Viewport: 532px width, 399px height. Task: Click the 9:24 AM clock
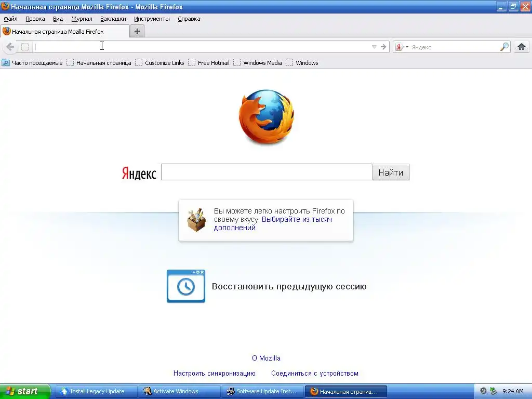point(513,391)
